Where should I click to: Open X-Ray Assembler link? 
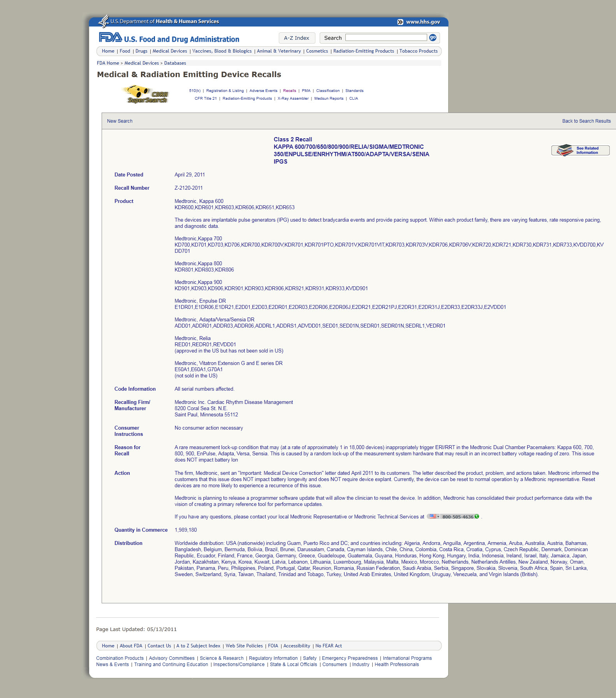click(293, 99)
